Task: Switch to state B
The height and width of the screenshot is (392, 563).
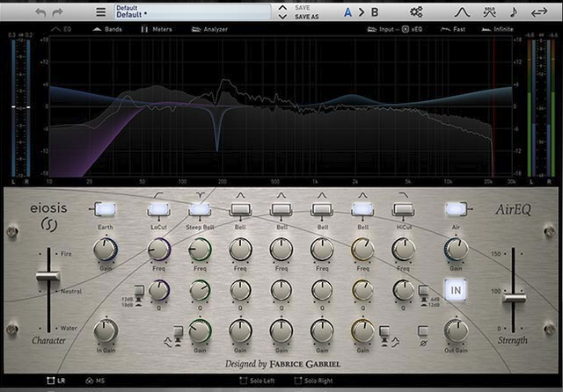Action: 375,12
